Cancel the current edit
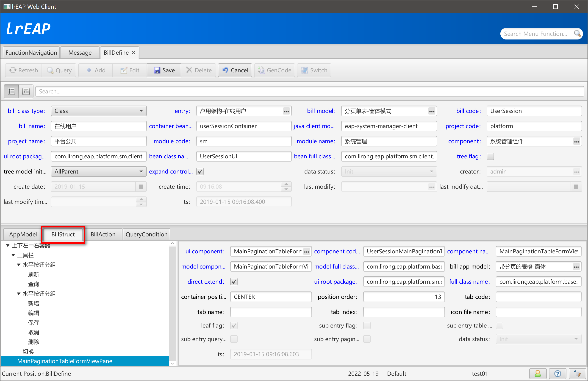The width and height of the screenshot is (588, 381). click(x=235, y=70)
